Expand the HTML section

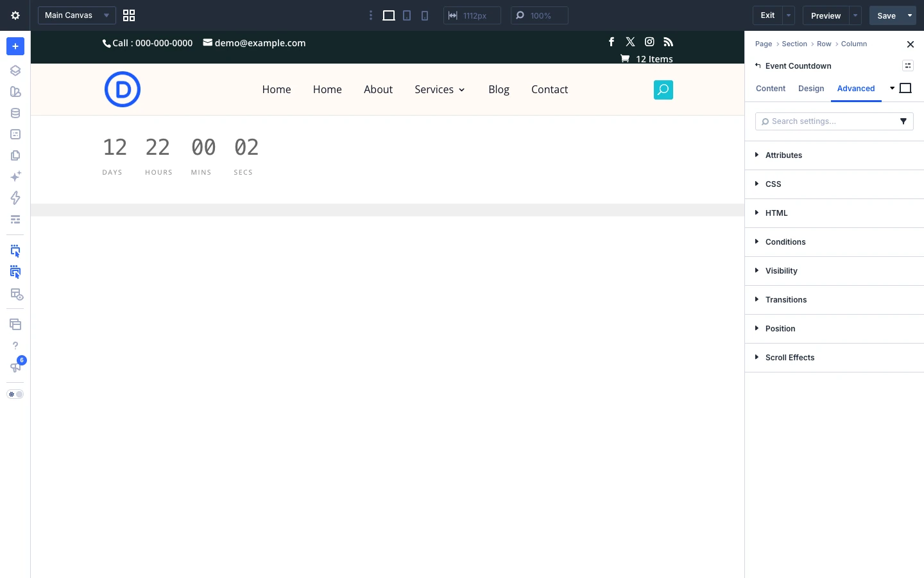[834, 213]
